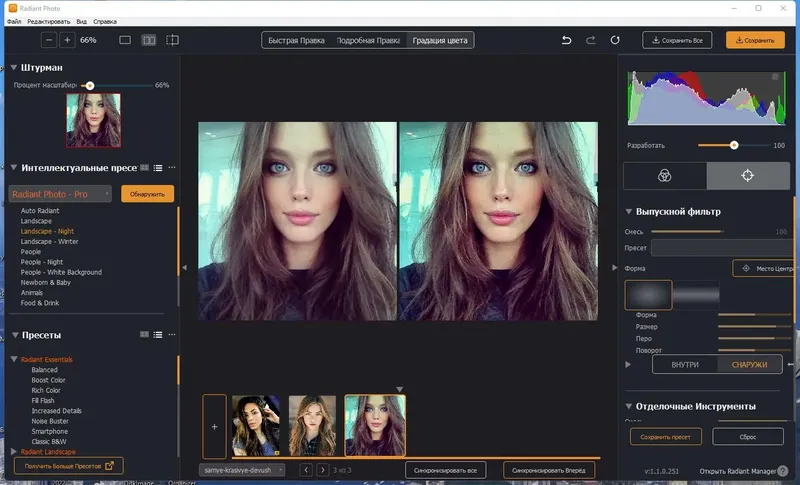Click the zoom in plus icon
The height and width of the screenshot is (485, 800).
pos(67,40)
